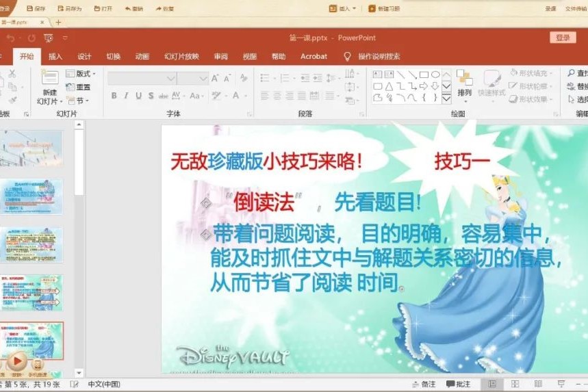This screenshot has height=392, width=588.
Task: Select the Triangle shape in gallery
Action: (x=389, y=87)
